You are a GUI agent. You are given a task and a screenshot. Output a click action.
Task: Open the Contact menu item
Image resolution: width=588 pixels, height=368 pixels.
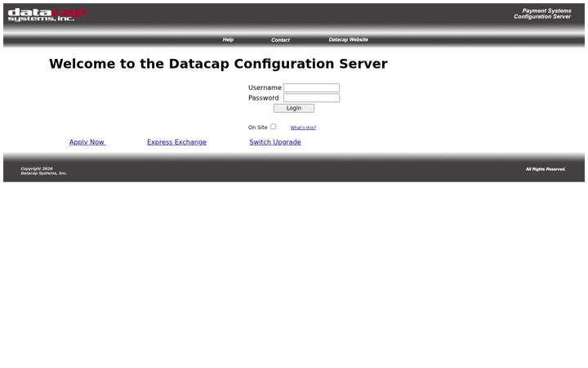280,40
